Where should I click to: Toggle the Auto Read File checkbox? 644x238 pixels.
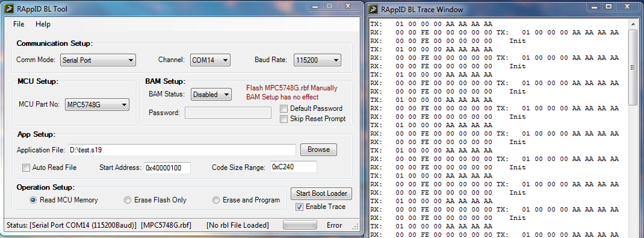(x=26, y=168)
